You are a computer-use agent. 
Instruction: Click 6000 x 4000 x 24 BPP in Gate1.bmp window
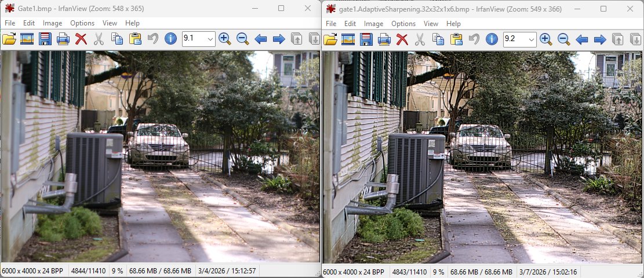(32, 271)
